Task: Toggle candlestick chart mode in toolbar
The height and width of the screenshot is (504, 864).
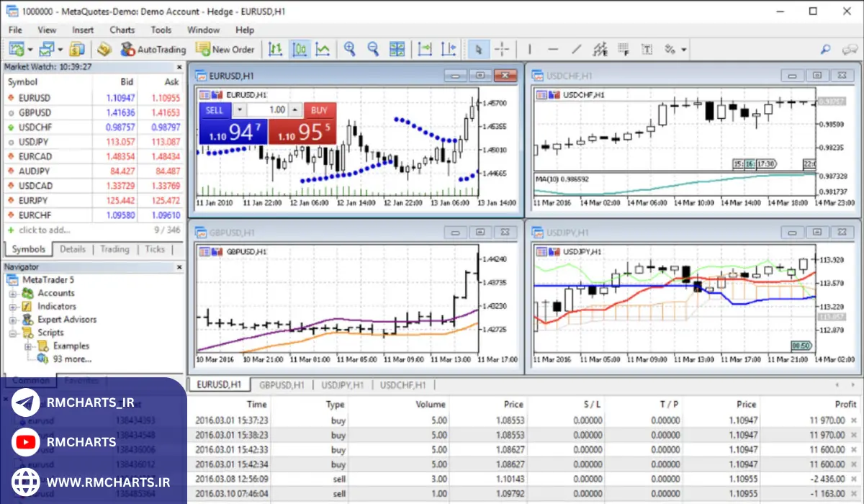Action: 300,50
